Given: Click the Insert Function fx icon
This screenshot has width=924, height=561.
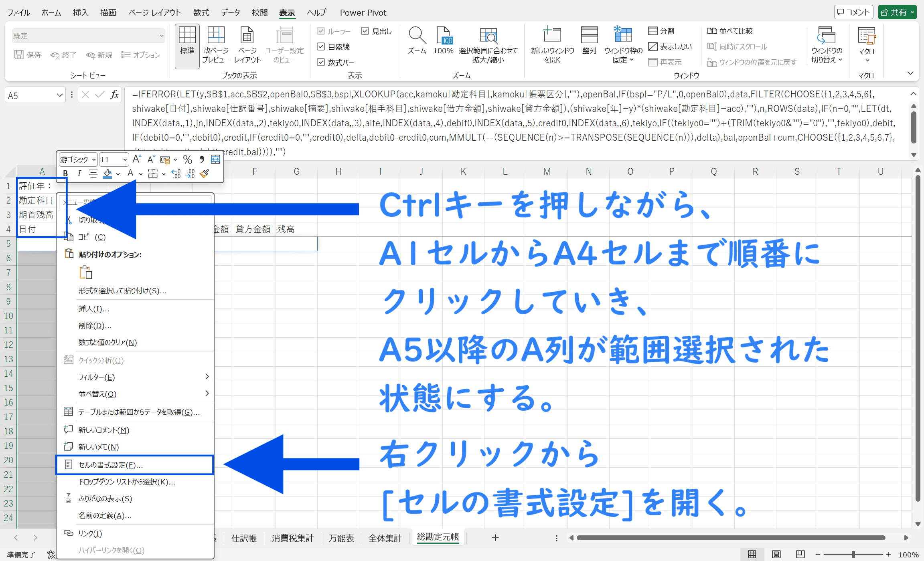Looking at the screenshot, I should tap(114, 95).
